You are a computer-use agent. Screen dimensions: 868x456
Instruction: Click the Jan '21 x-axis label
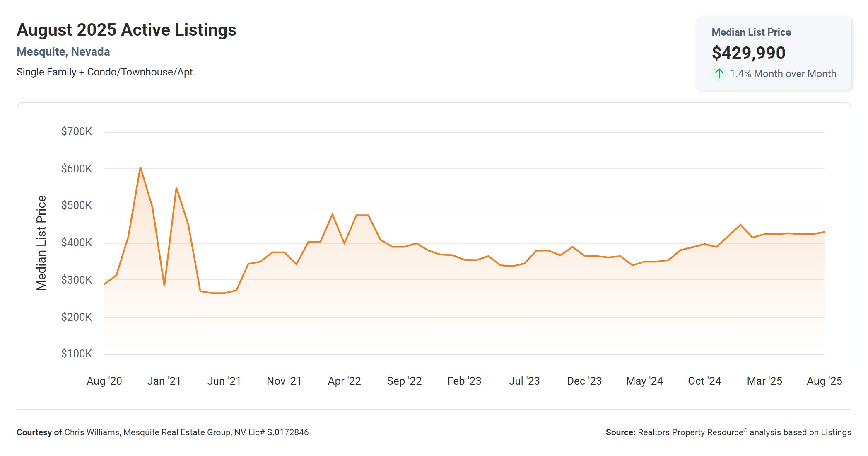point(164,381)
